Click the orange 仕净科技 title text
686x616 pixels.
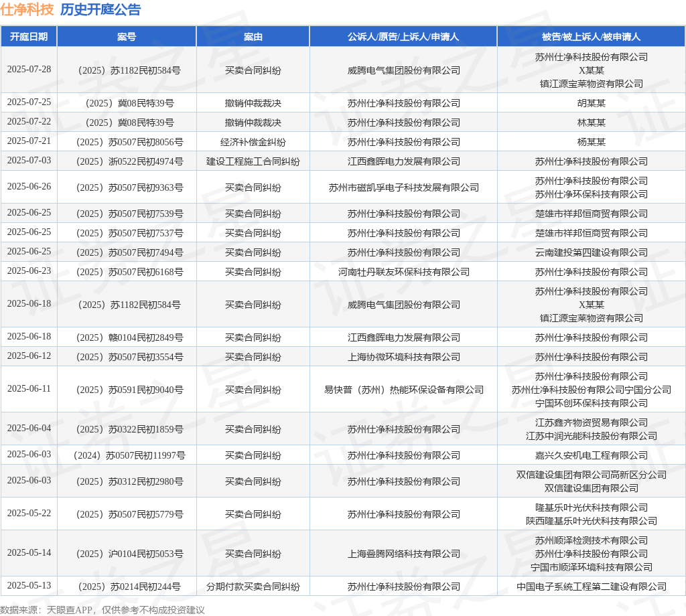(x=27, y=9)
